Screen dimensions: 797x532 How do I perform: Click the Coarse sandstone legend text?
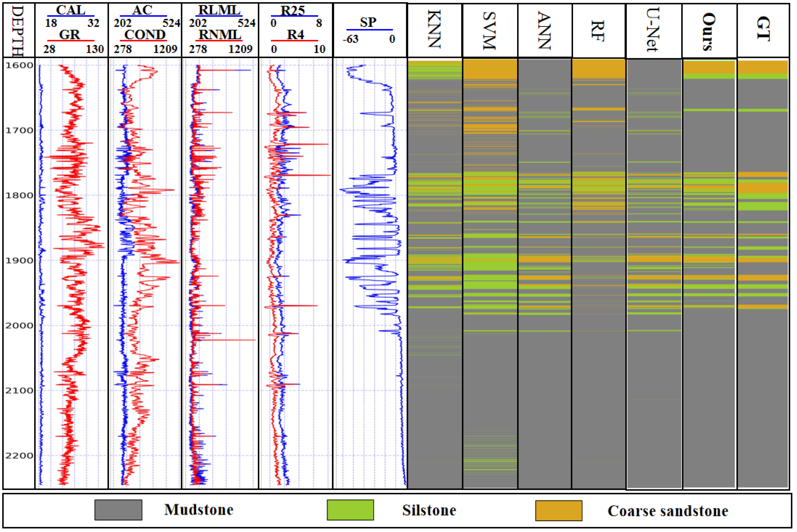pos(668,511)
